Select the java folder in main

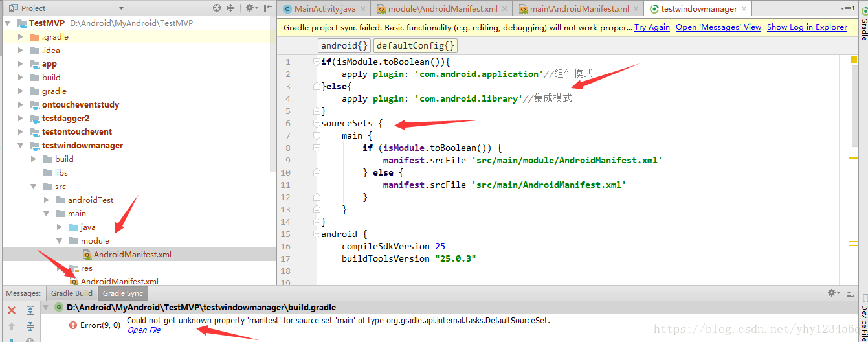(88, 227)
